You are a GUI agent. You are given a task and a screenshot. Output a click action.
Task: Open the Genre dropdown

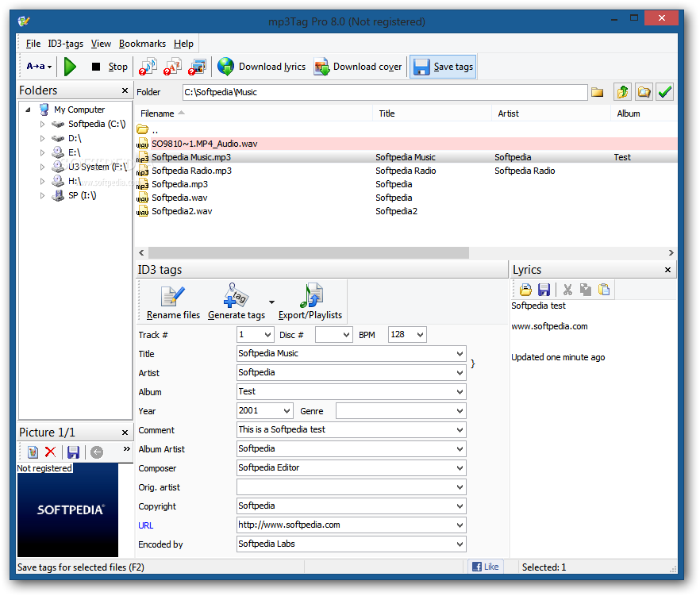point(460,411)
